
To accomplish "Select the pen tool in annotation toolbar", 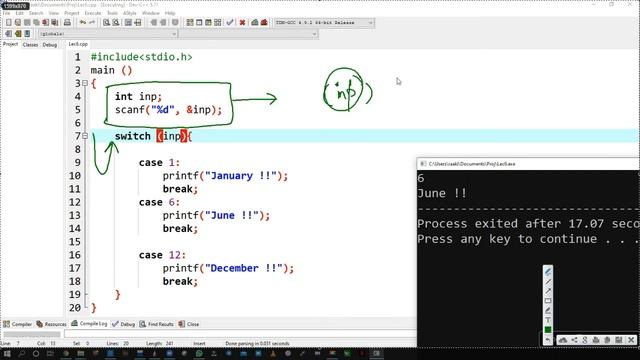I will [x=548, y=272].
